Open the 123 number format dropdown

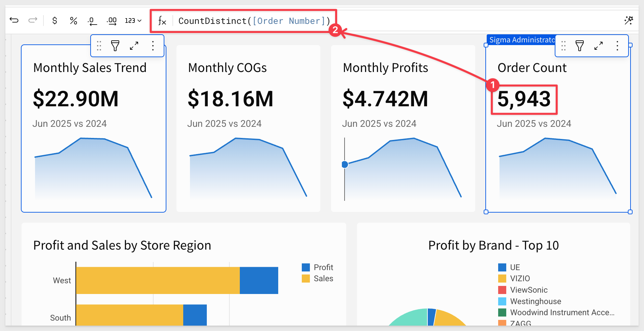tap(133, 21)
